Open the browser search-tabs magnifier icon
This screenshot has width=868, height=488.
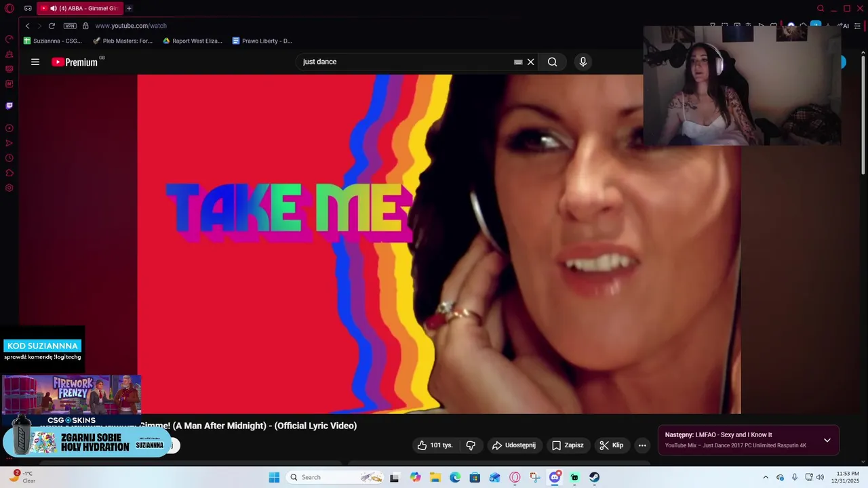[821, 8]
